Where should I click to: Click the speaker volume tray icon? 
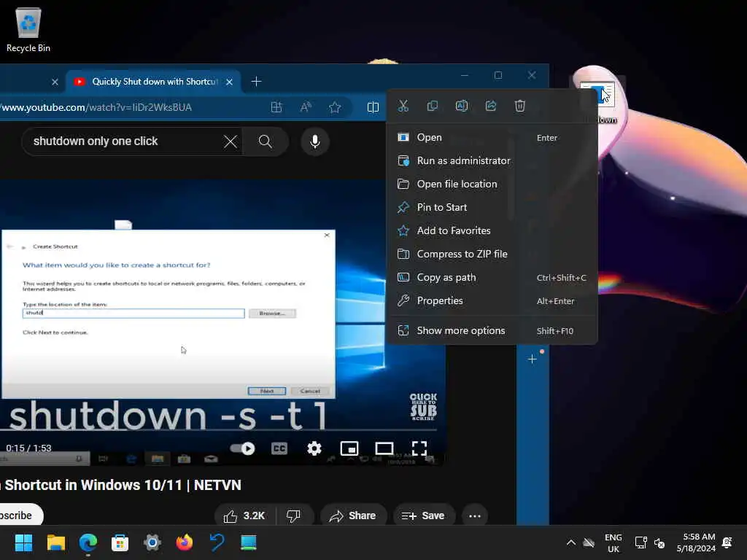(659, 542)
